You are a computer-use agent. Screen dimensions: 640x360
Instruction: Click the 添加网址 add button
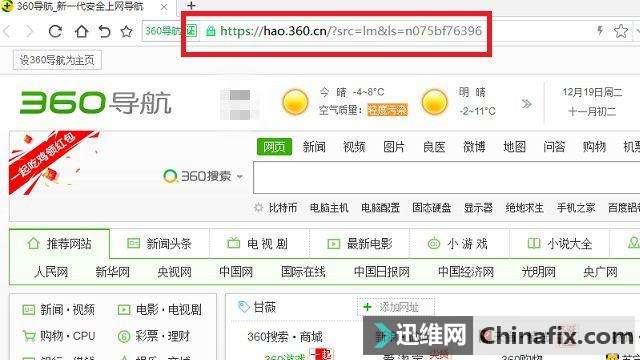(x=396, y=307)
